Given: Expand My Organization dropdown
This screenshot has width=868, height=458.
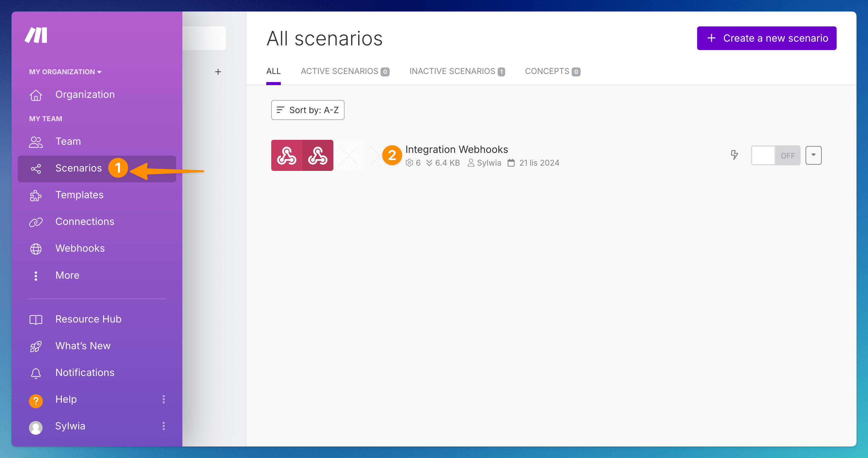Looking at the screenshot, I should click(x=65, y=72).
